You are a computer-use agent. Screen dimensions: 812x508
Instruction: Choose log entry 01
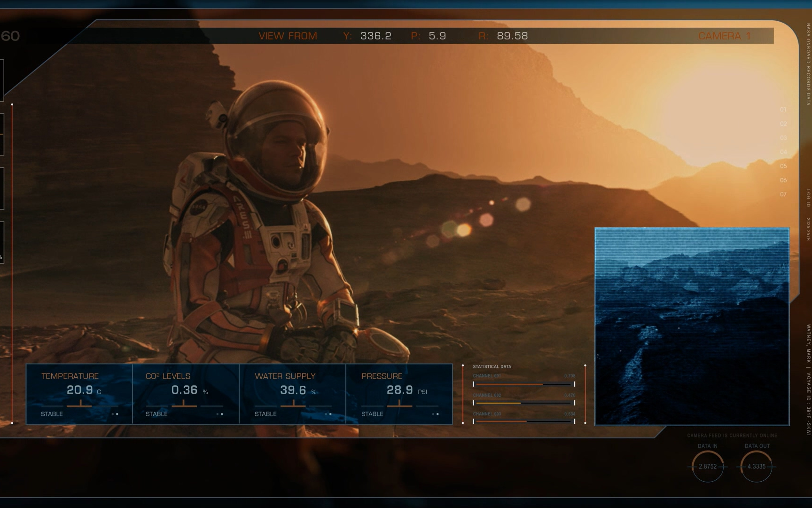[783, 110]
